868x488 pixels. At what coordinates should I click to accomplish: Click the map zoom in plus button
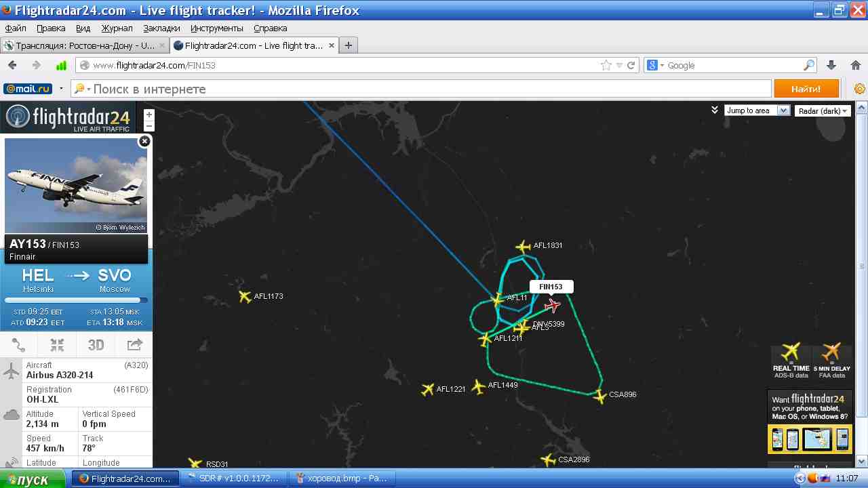click(x=149, y=115)
